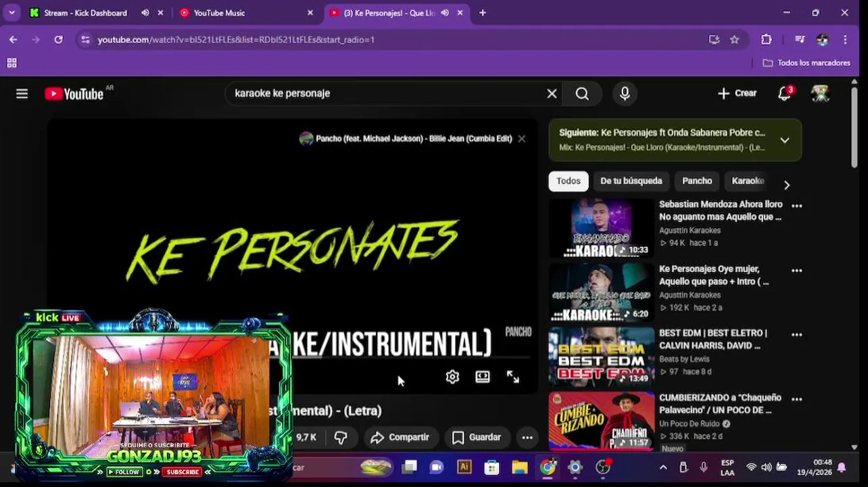
Task: Open video player settings gear
Action: (x=452, y=377)
